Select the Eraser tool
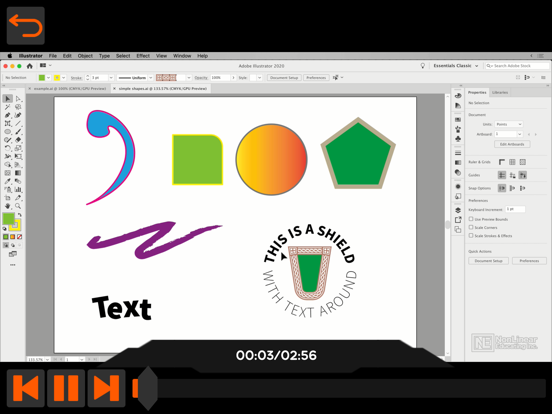 coord(18,140)
